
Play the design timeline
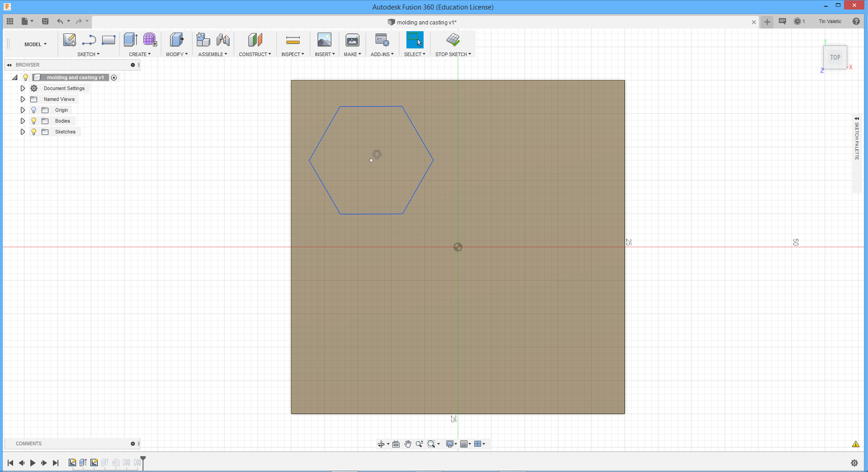coord(33,463)
